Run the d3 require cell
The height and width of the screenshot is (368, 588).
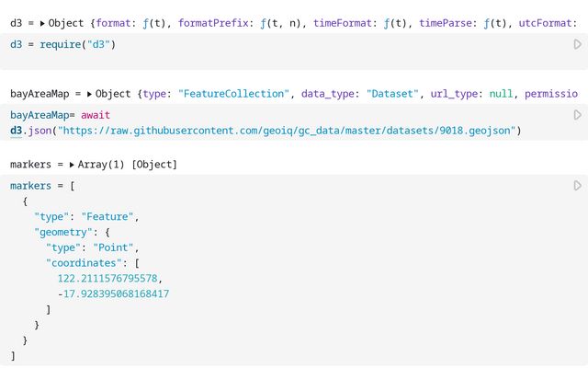coord(577,44)
